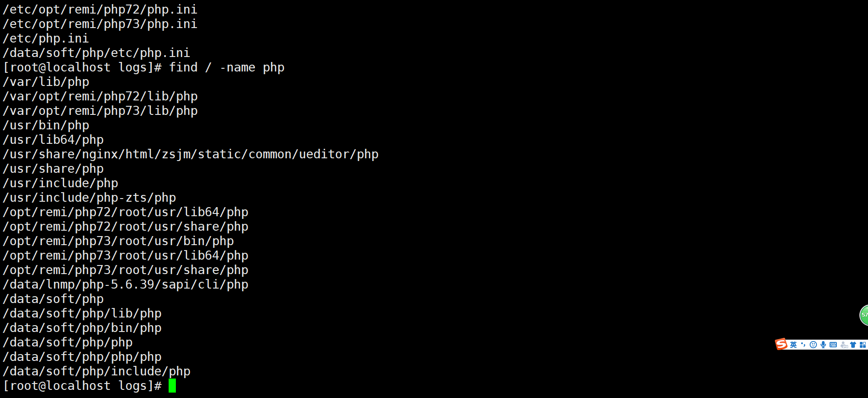The width and height of the screenshot is (868, 398).
Task: Click the /etc/php.ini output line
Action: coord(46,38)
